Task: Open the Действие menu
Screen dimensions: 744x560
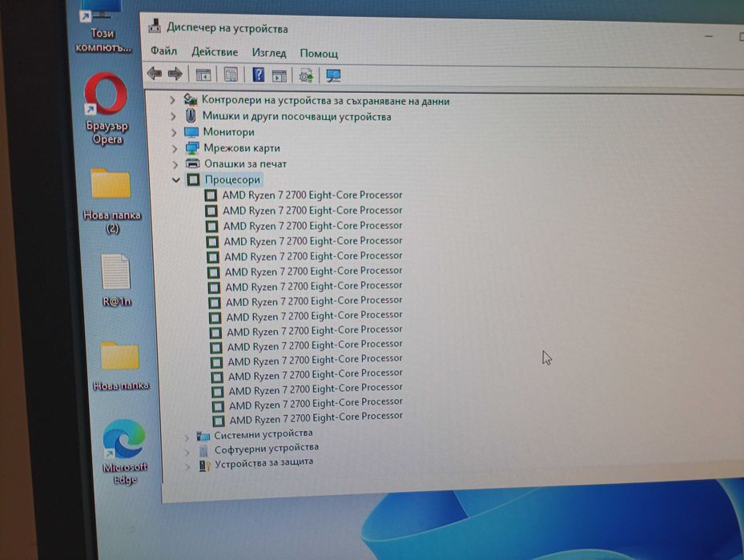Action: (215, 52)
